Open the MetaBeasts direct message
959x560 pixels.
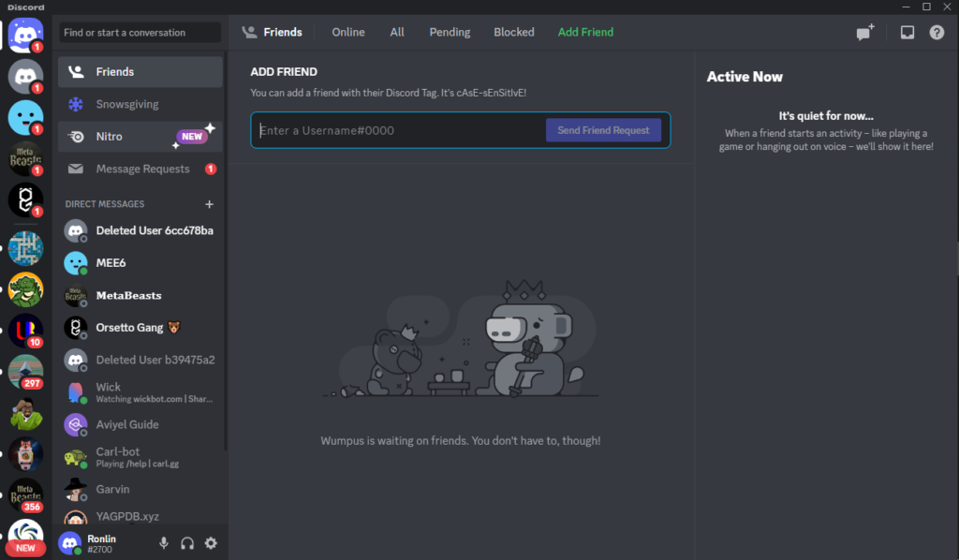tap(140, 296)
